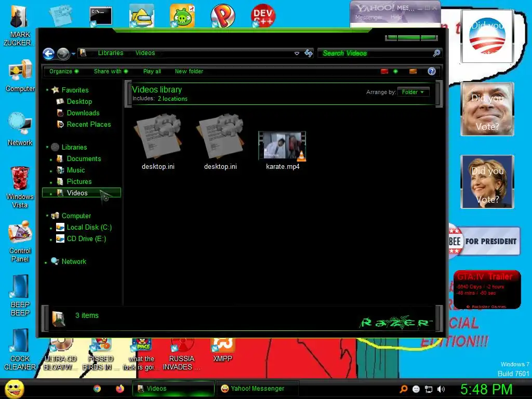Click Windows Vista recycle bin icon
This screenshot has width=532, height=399.
click(x=20, y=187)
